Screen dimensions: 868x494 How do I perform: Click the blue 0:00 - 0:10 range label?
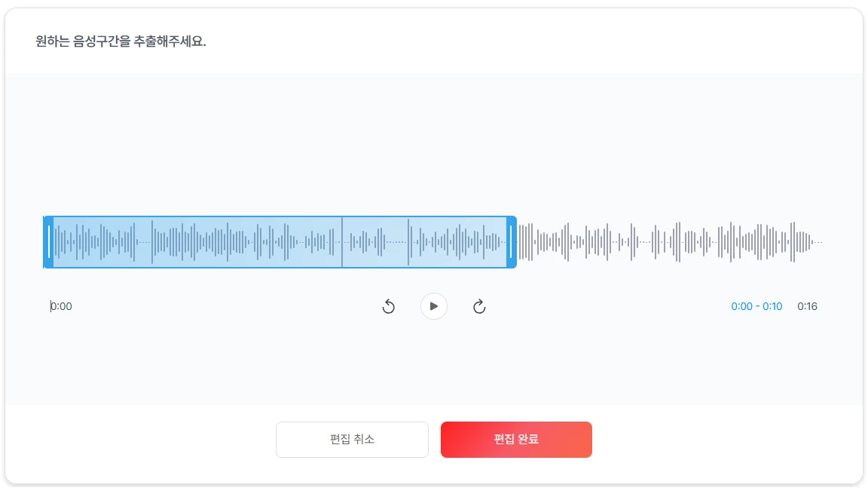pos(756,306)
